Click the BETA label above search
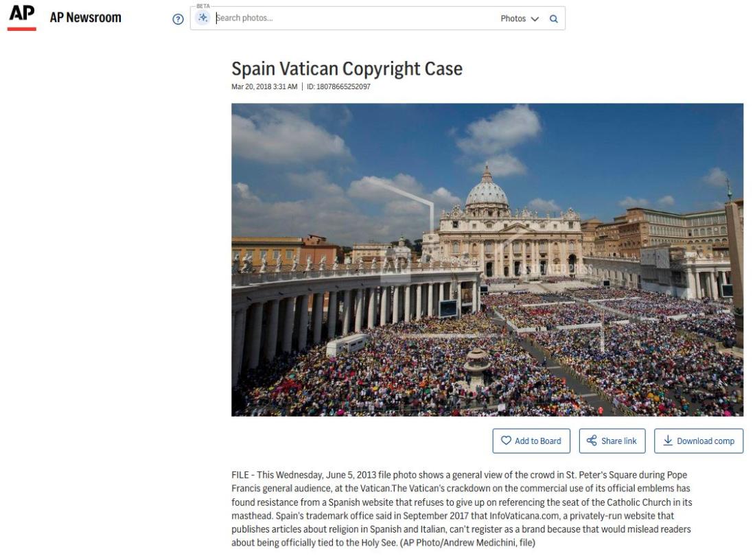This screenshot has height=560, width=755. [x=203, y=5]
